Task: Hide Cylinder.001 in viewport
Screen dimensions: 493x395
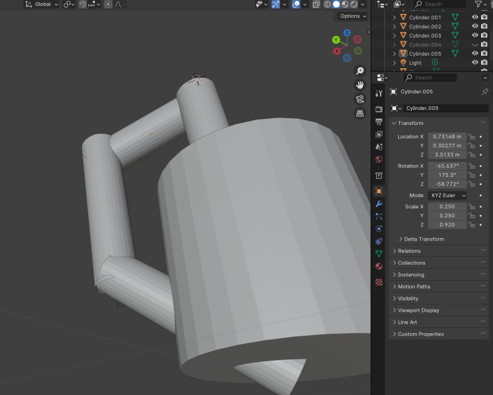Action: [x=475, y=17]
